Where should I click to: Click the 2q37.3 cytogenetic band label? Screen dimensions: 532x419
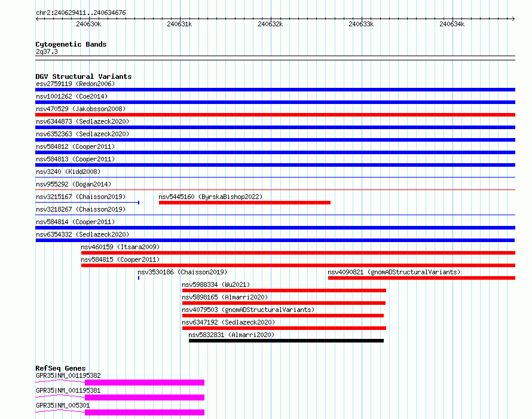coord(47,51)
